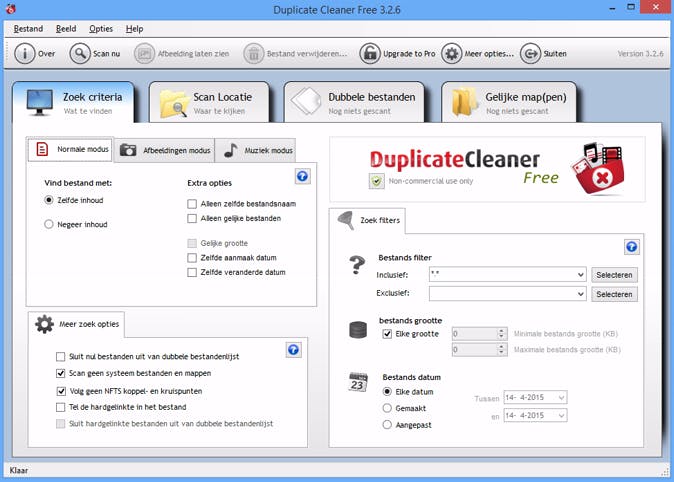Uncheck Scan geen systeem bestanden en mappen
674x482 pixels.
coord(61,373)
